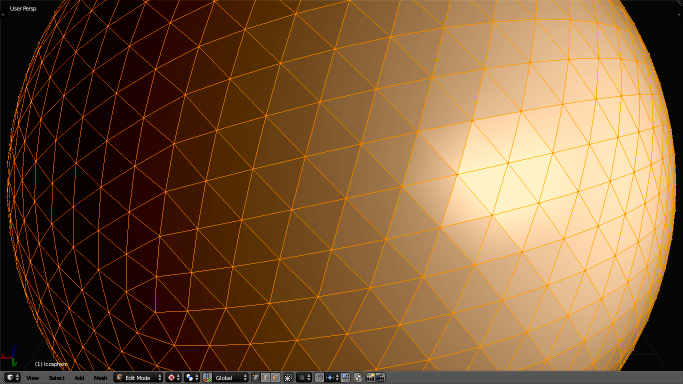Click the '(1) Icosphere' object label

tap(51, 364)
